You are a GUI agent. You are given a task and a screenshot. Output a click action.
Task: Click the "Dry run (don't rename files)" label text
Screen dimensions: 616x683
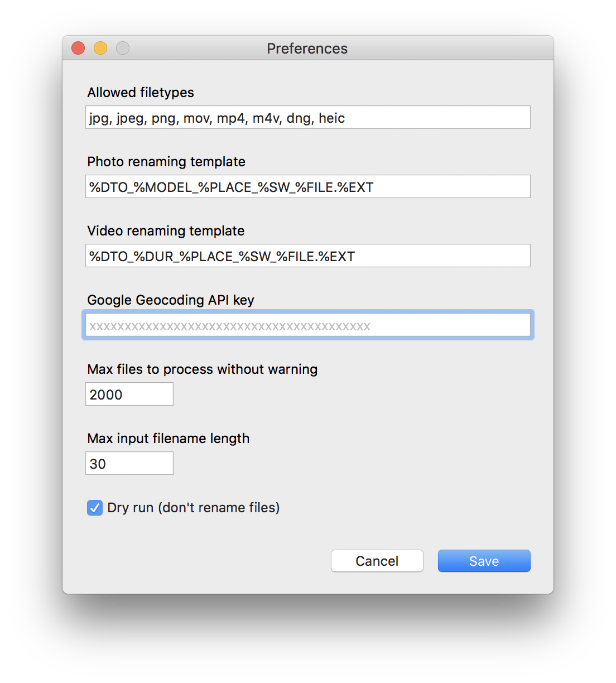coord(194,508)
